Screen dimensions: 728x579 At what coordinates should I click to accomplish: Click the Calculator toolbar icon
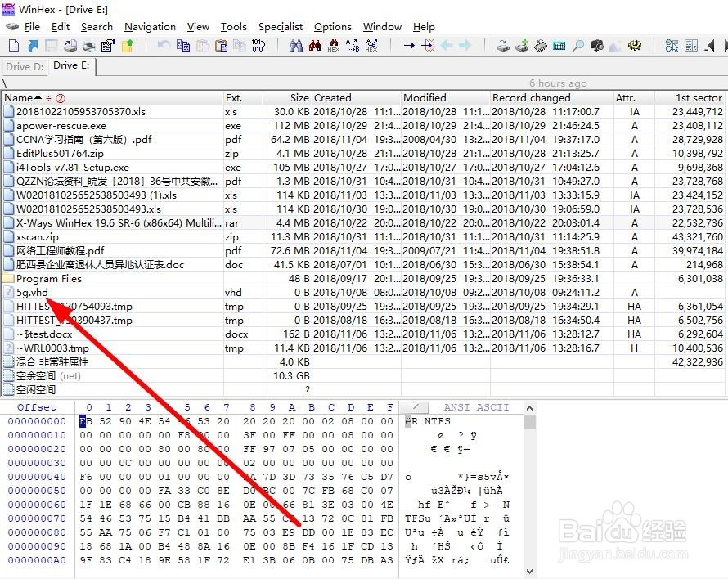pyautogui.click(x=559, y=46)
